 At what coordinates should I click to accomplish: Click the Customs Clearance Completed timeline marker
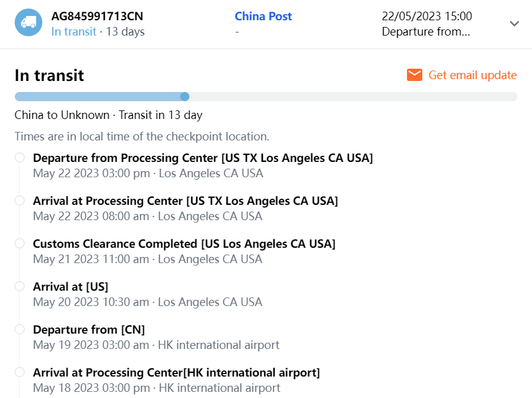tap(20, 243)
